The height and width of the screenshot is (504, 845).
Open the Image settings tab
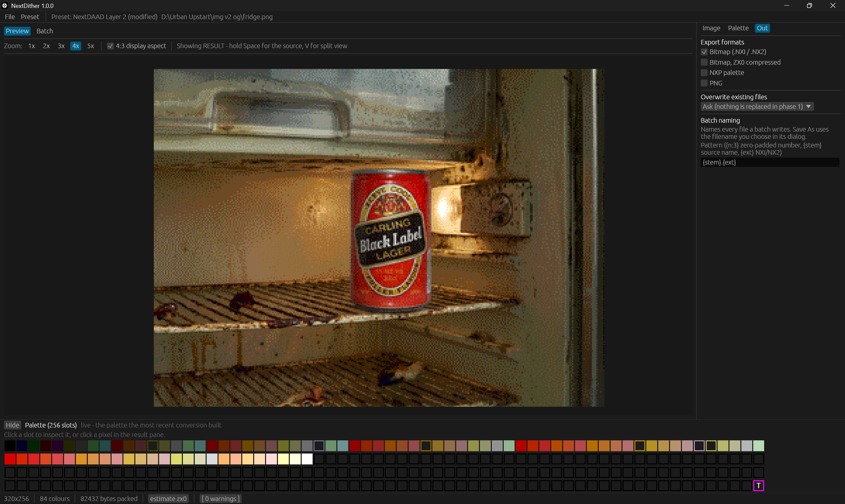click(x=711, y=28)
